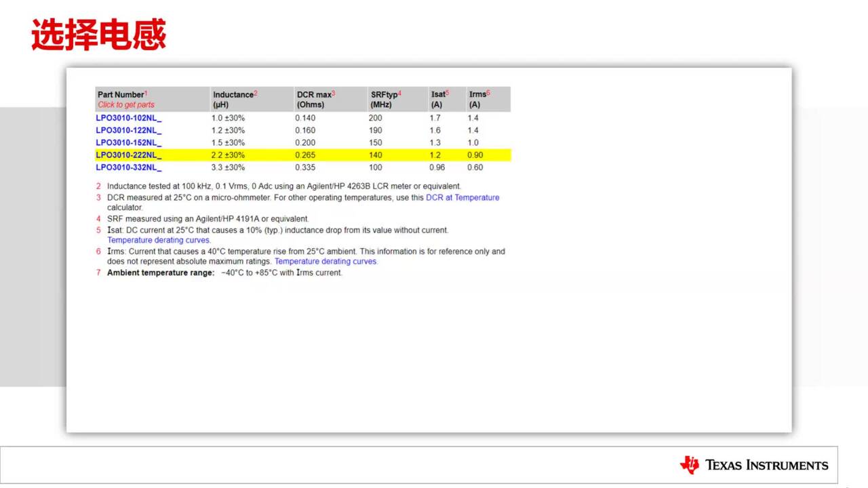Click 'Ambient temperature range:' bold label
The height and width of the screenshot is (488, 868).
pyautogui.click(x=161, y=273)
